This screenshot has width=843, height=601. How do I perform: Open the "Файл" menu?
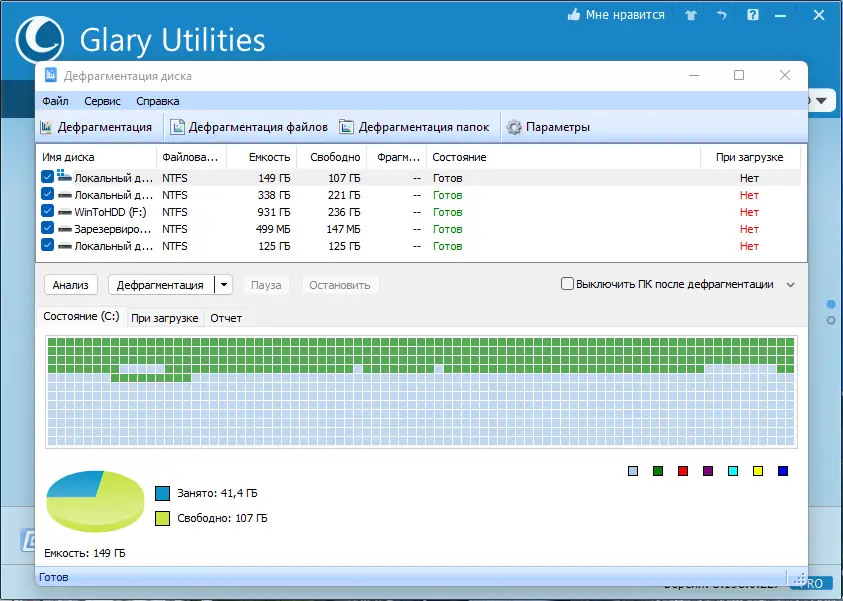tap(55, 101)
